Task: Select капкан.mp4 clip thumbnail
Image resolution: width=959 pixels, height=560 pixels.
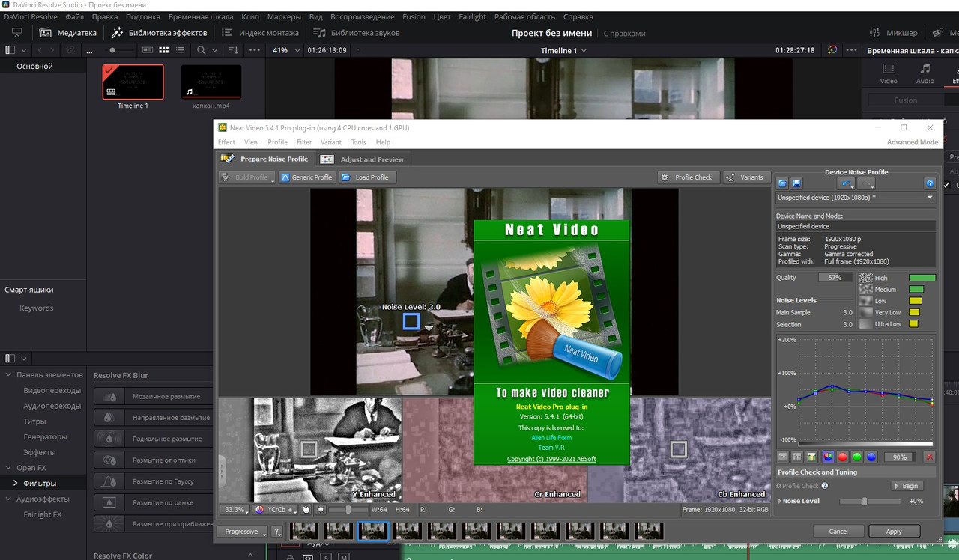Action: tap(211, 82)
